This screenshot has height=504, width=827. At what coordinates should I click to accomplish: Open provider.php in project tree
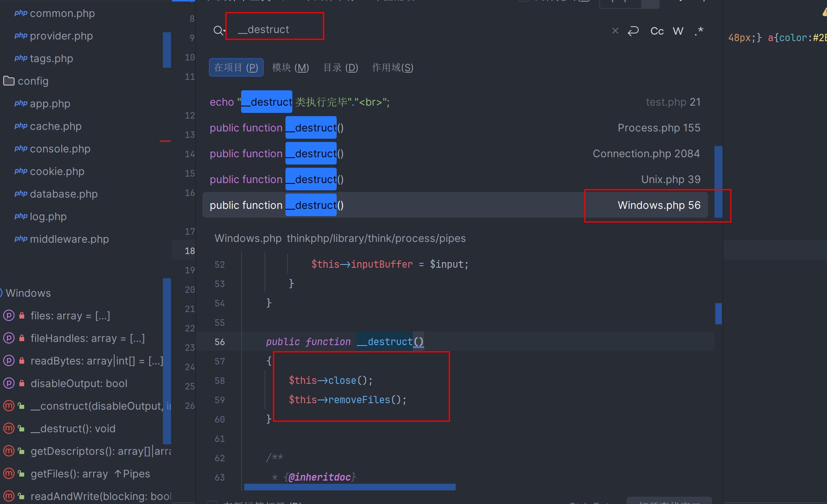point(61,36)
